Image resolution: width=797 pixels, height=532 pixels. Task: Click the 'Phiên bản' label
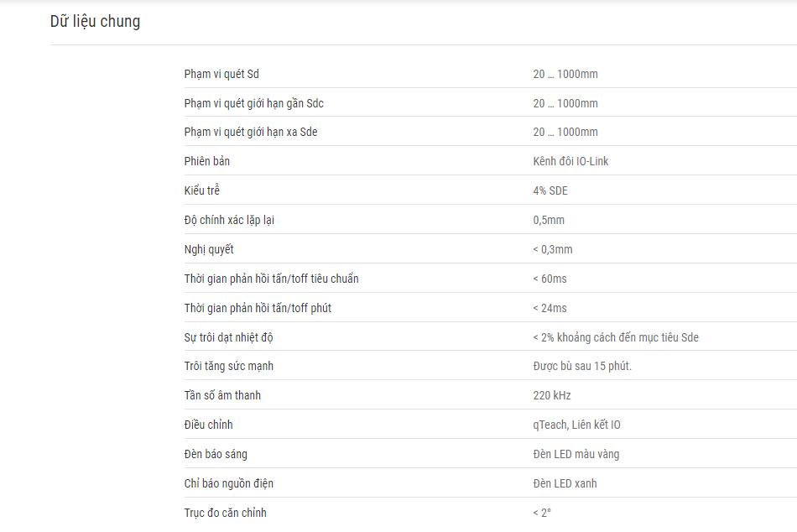[207, 161]
